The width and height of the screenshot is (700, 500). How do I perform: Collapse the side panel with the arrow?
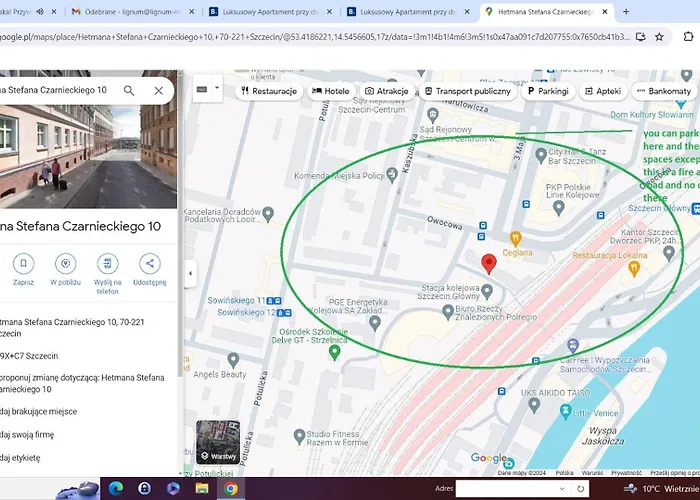click(x=190, y=272)
